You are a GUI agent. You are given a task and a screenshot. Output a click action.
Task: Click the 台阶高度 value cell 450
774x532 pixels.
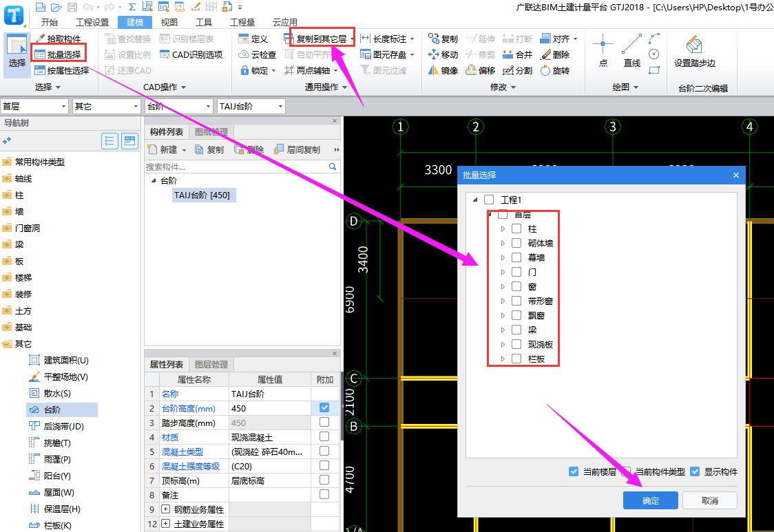click(x=269, y=408)
